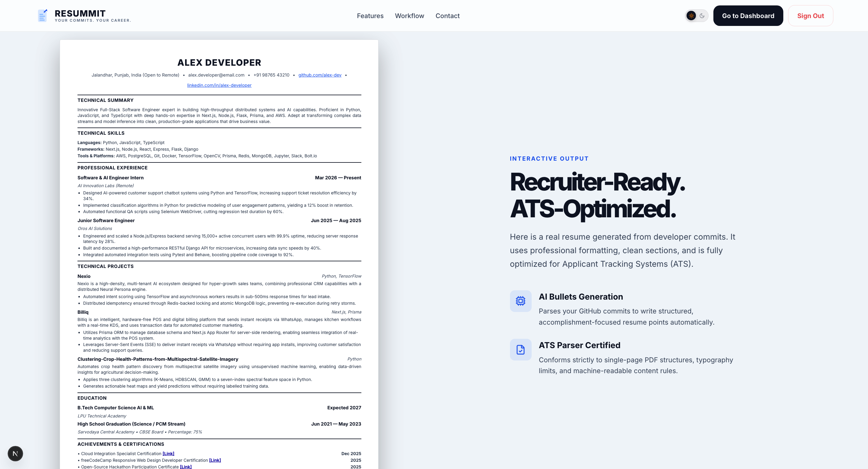Screen dimensions: 868x469
Task: Open freeCodeCamp certification link
Action: [x=215, y=460]
